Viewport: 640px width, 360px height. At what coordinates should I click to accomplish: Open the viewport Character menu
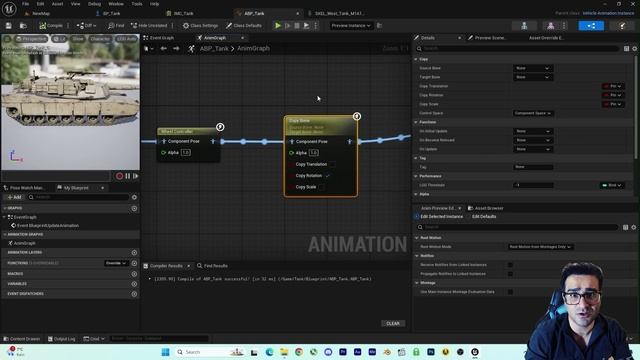click(100, 39)
